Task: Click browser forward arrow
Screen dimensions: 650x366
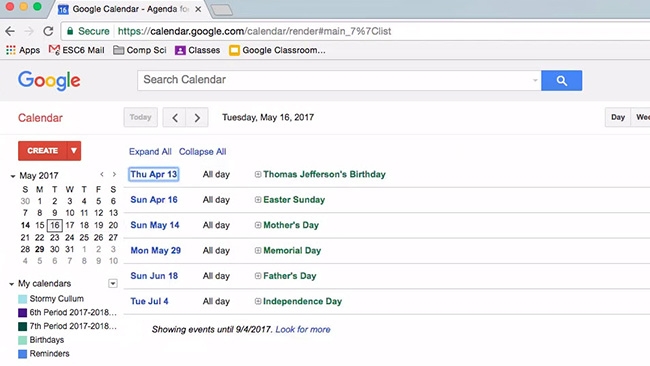Action: 29,31
